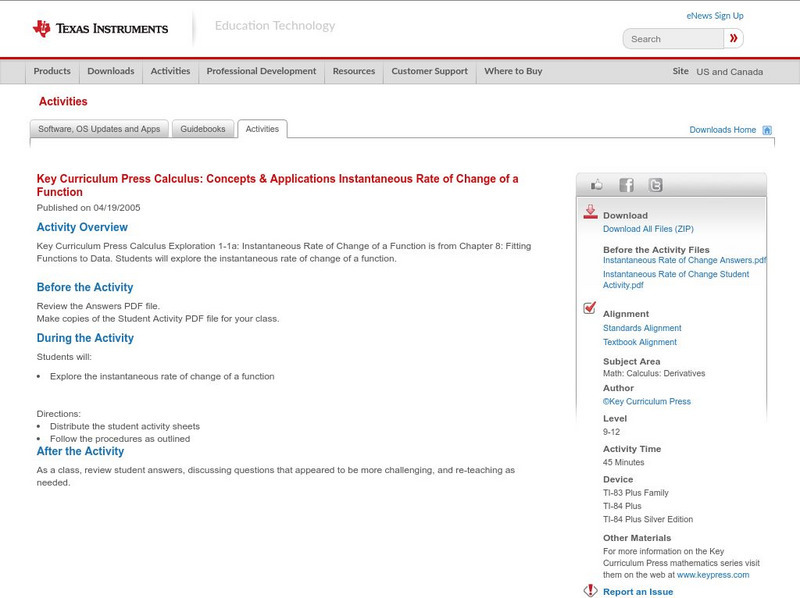Open the Software, OS Updates and Apps tab
The image size is (800, 598).
[x=97, y=129]
